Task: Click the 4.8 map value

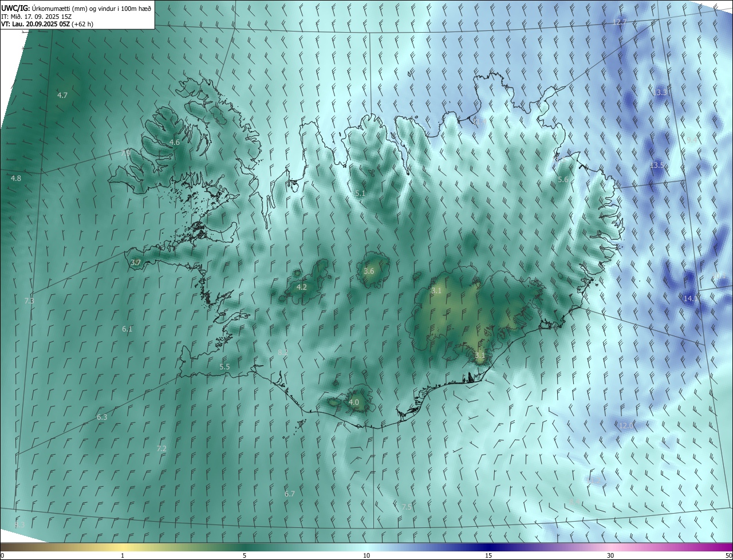Action: tap(16, 178)
